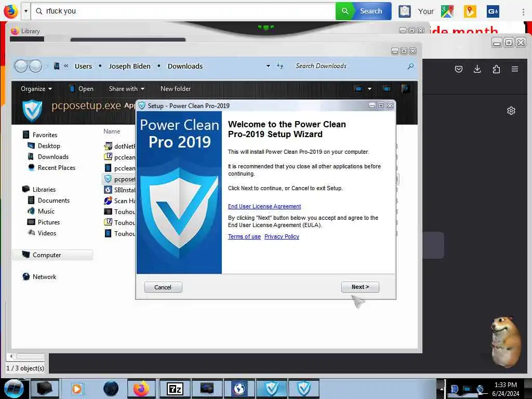The width and height of the screenshot is (532, 399).
Task: Select the SBInstal file in the list
Action: (119, 190)
